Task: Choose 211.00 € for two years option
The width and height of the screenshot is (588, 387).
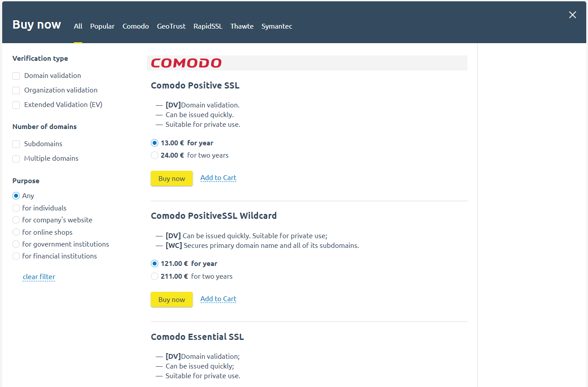Action: coord(154,276)
